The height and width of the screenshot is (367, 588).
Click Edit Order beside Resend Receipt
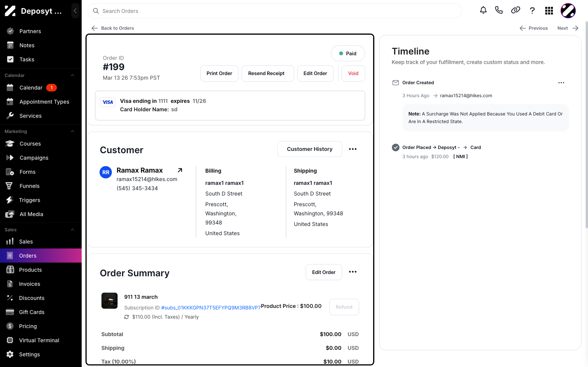(315, 74)
